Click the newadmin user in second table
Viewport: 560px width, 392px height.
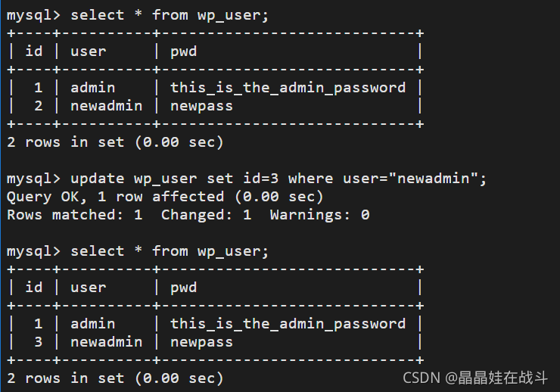[x=107, y=342]
